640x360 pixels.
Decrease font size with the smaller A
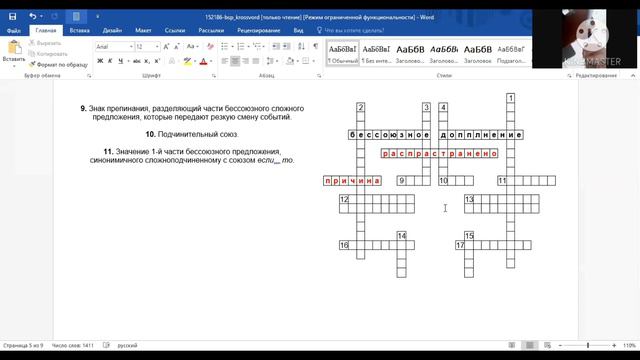(x=177, y=47)
